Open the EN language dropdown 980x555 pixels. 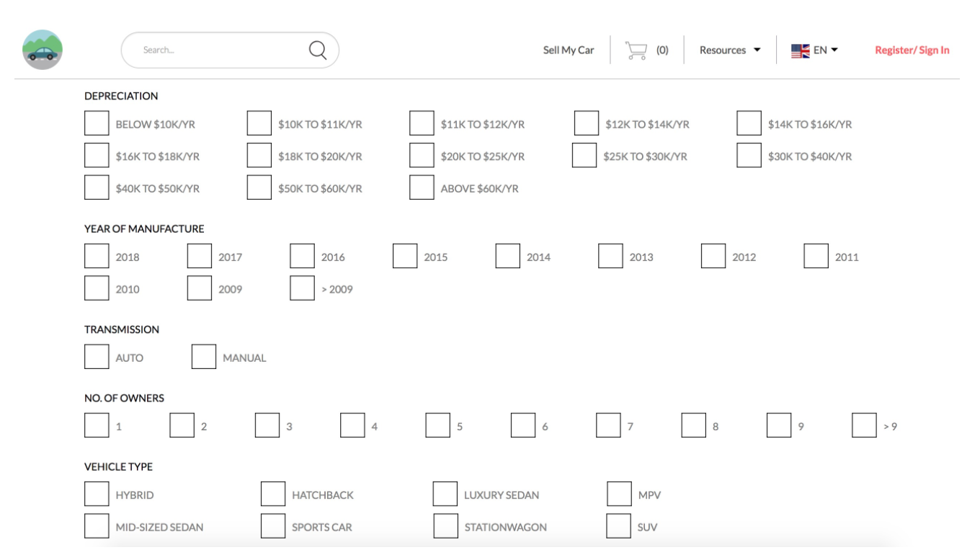[x=826, y=50]
